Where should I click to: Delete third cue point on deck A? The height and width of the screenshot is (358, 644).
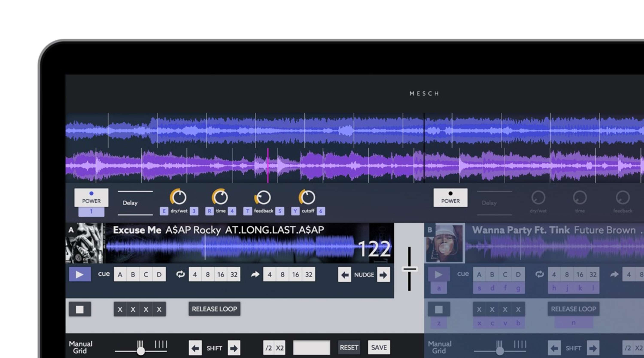pos(146,309)
